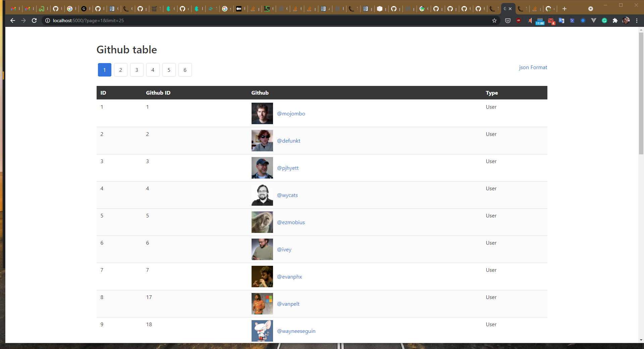The image size is (644, 349).
Task: Switch to the black G circle tab
Action: click(84, 9)
